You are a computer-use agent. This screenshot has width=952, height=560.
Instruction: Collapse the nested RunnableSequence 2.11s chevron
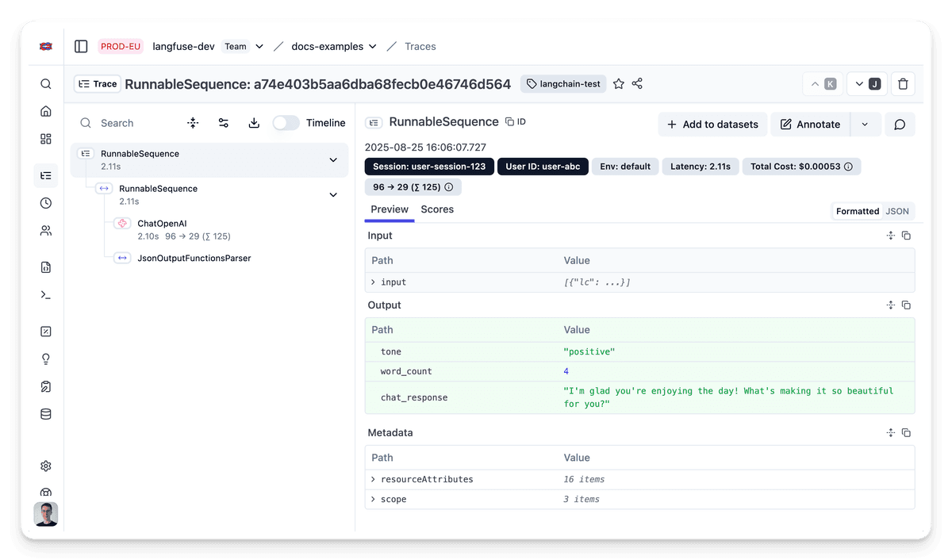[x=333, y=195]
